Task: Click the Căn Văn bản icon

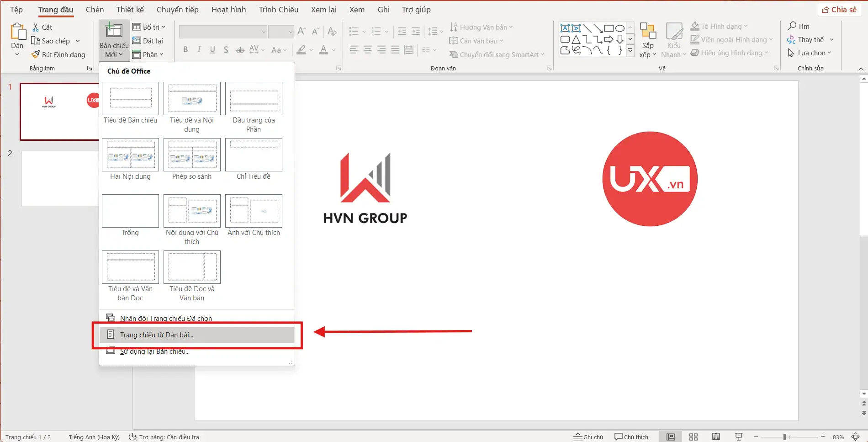Action: tap(455, 41)
